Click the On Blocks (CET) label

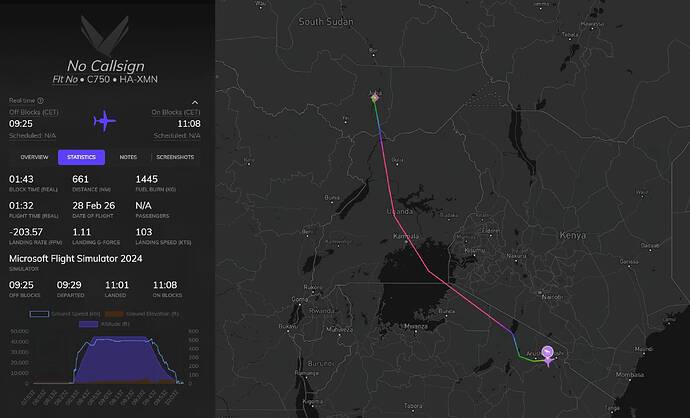(x=176, y=112)
